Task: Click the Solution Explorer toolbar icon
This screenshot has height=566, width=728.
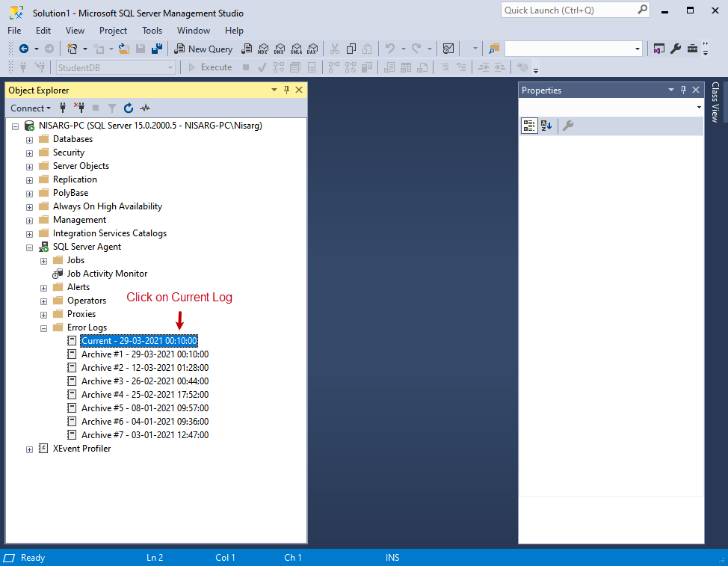Action: tap(658, 49)
